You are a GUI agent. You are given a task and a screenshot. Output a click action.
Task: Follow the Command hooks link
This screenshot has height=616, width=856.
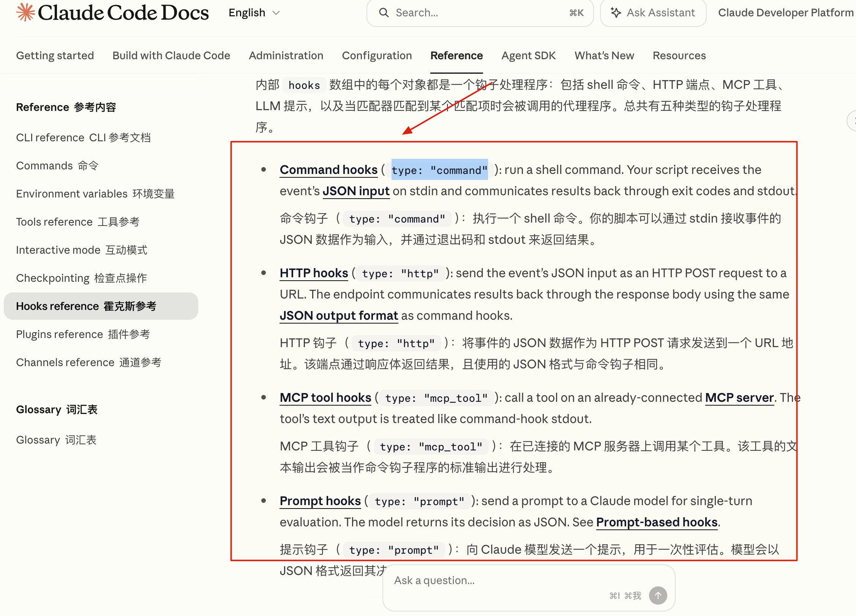(x=329, y=170)
